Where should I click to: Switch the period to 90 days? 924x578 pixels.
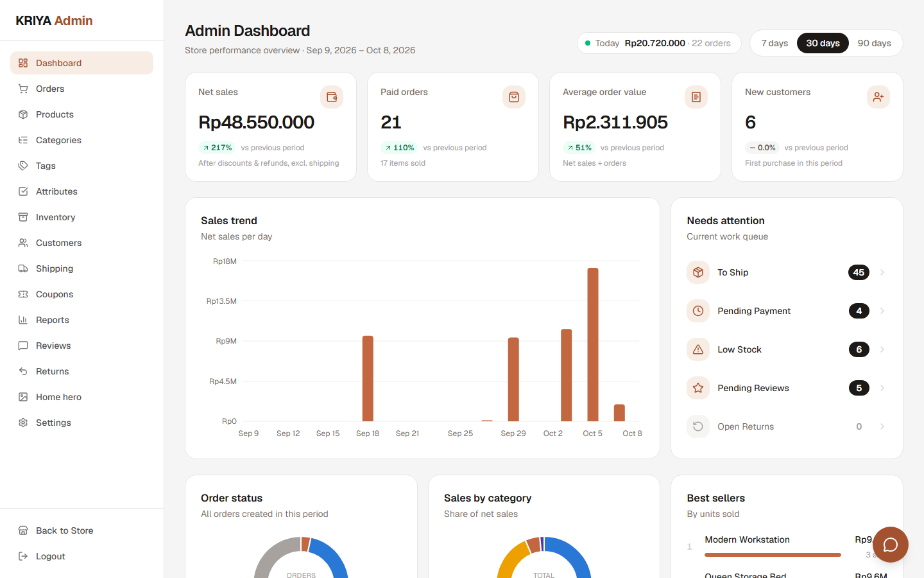tap(874, 43)
